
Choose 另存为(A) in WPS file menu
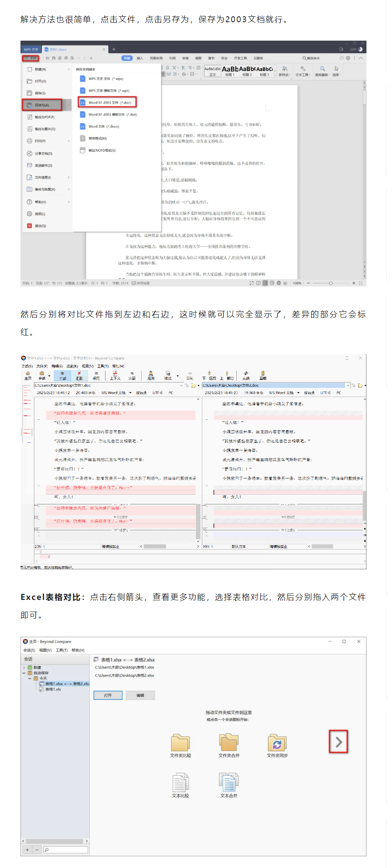(42, 105)
